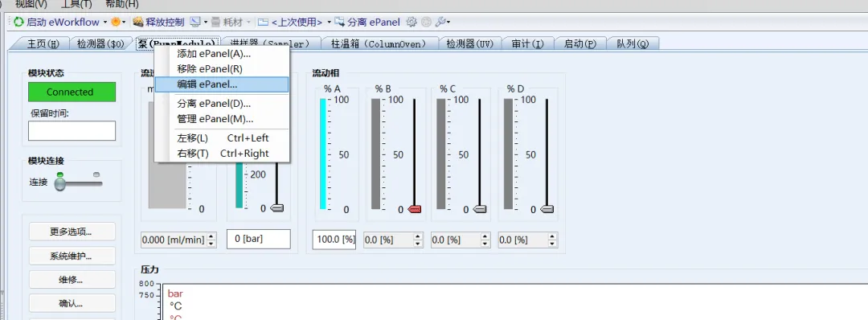The width and height of the screenshot is (868, 320).
Task: Open 系统维护... button
Action: [x=72, y=256]
